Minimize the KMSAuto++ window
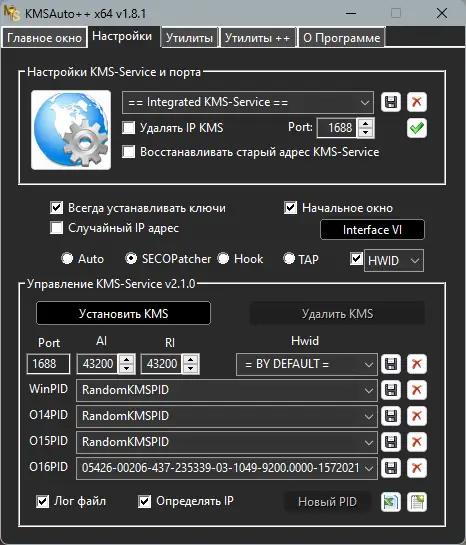 351,14
